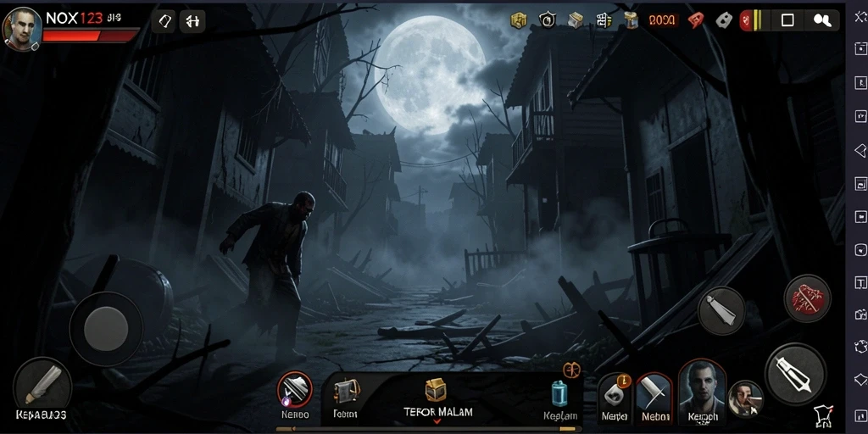Open the black shield icon in top bar
Screen dimensions: 868x434
[x=547, y=20]
